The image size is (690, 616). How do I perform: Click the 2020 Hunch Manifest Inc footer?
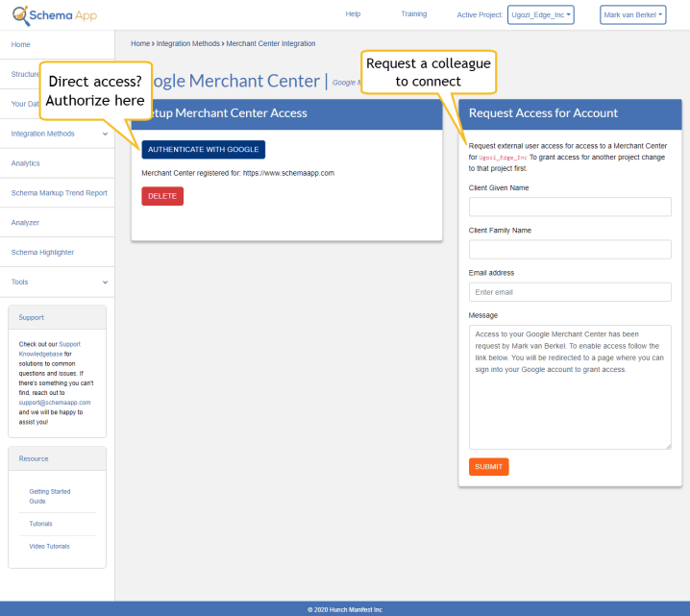(345, 609)
